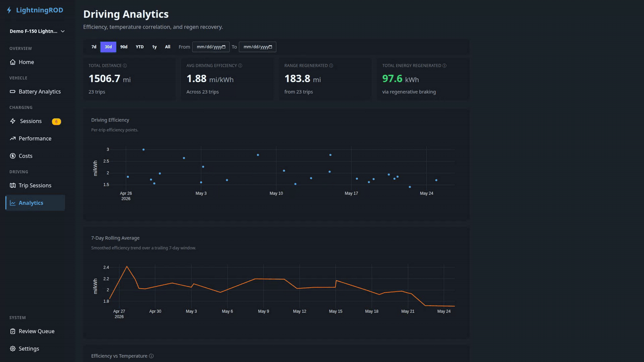644x362 pixels.
Task: Switch the time range to YTD
Action: coord(139,47)
